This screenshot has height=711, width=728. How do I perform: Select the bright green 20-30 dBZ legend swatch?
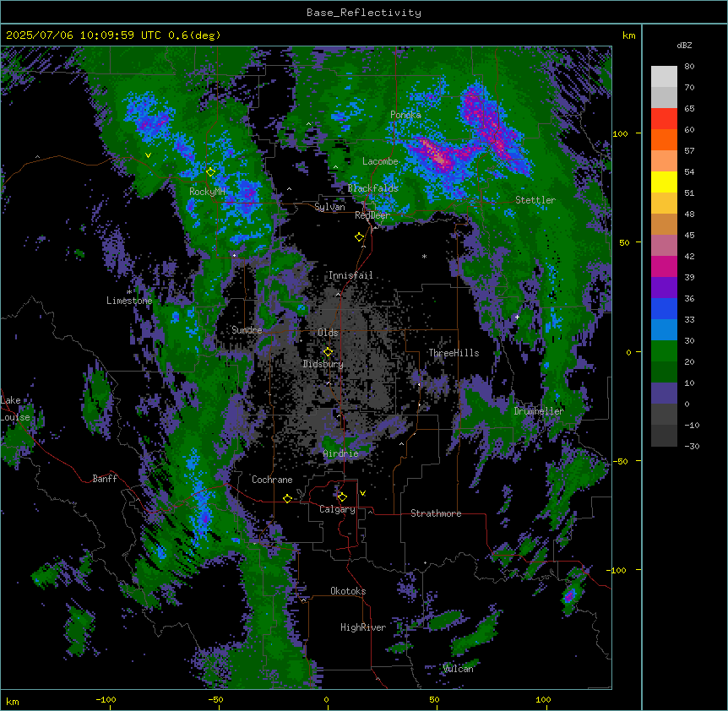click(x=664, y=351)
